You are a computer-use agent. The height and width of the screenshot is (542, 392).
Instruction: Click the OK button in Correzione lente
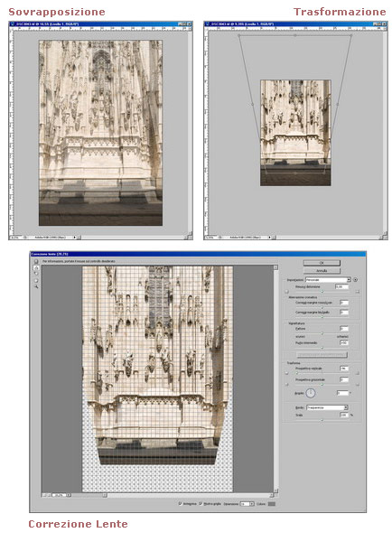[x=322, y=263]
